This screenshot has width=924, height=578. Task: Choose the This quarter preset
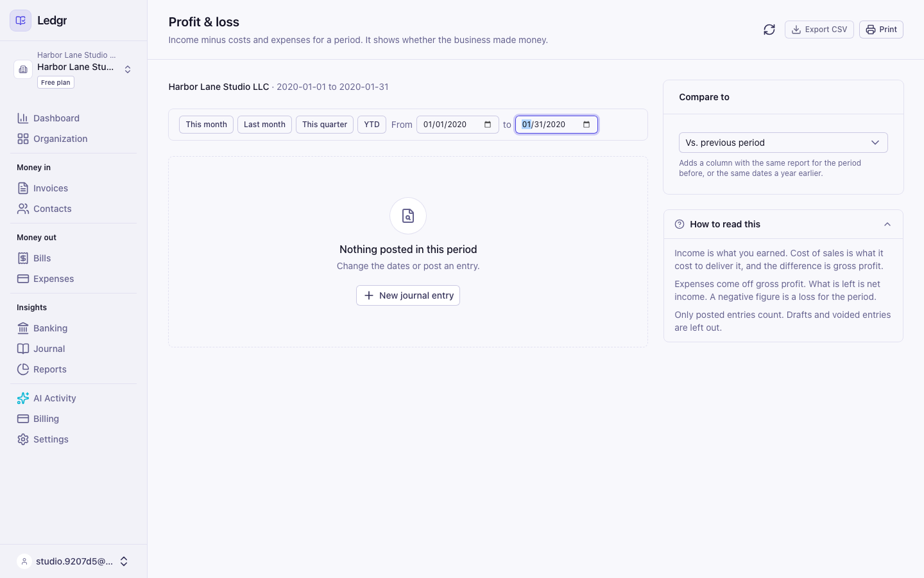pyautogui.click(x=325, y=125)
